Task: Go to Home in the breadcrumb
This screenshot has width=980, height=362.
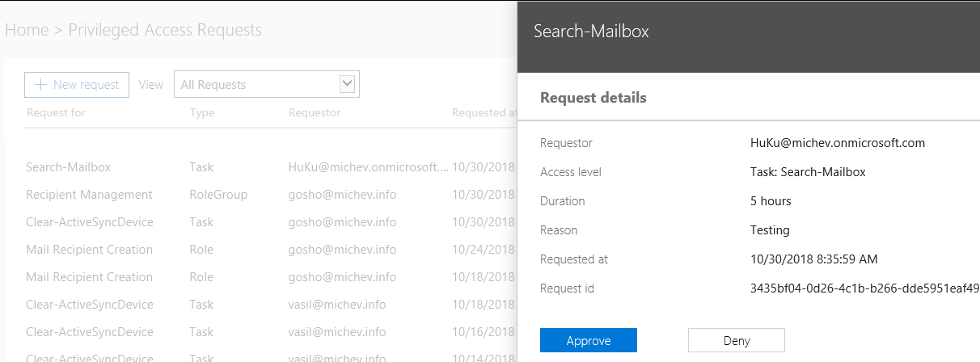Action: [x=27, y=31]
